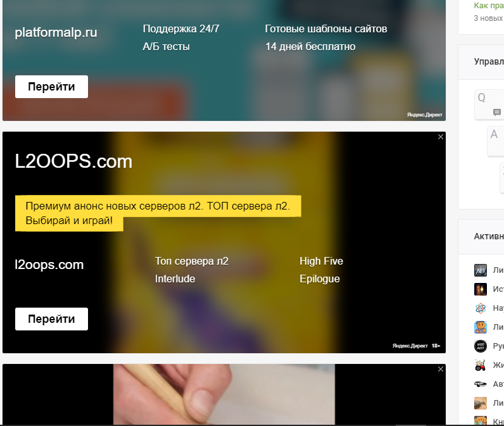504x426 pixels.
Task: Open the Interlude link
Action: tap(175, 279)
